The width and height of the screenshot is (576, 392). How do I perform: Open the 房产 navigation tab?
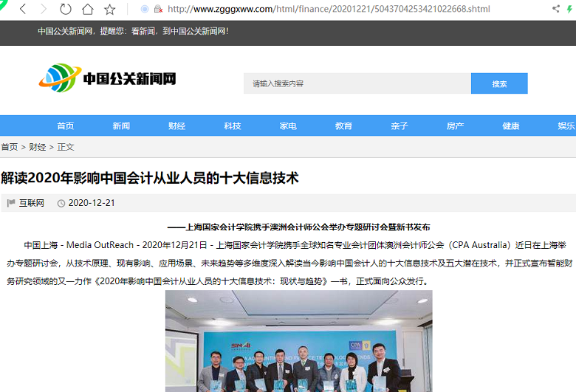click(455, 126)
